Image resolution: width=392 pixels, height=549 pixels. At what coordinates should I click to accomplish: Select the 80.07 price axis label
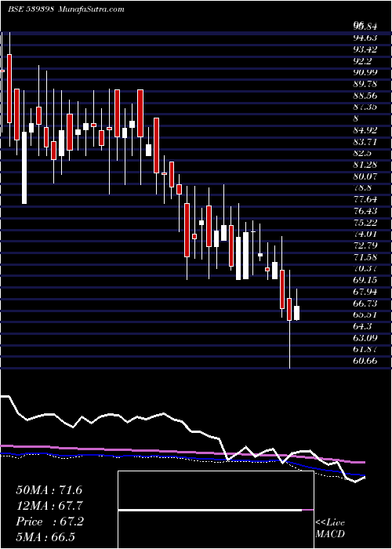tap(365, 176)
